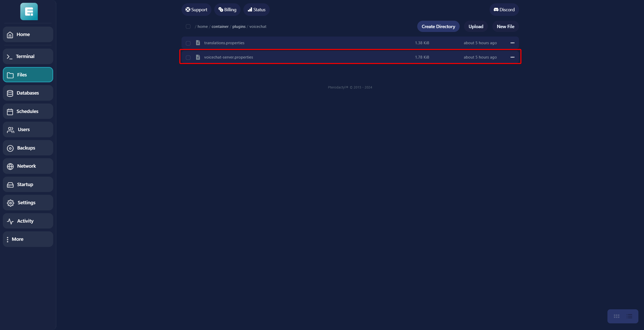644x330 pixels.
Task: Navigate to plugins breadcrumb folder
Action: 239,27
